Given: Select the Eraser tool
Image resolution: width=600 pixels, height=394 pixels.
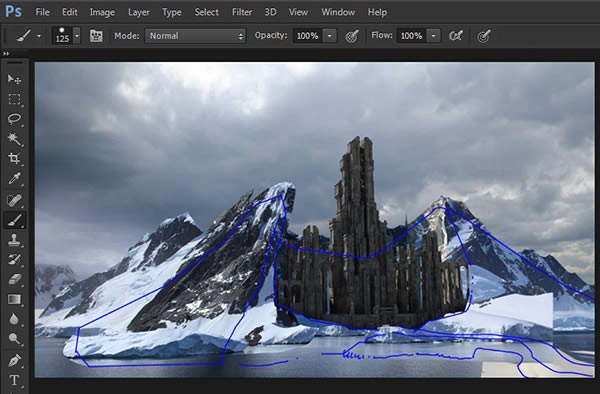Looking at the screenshot, I should tap(14, 280).
